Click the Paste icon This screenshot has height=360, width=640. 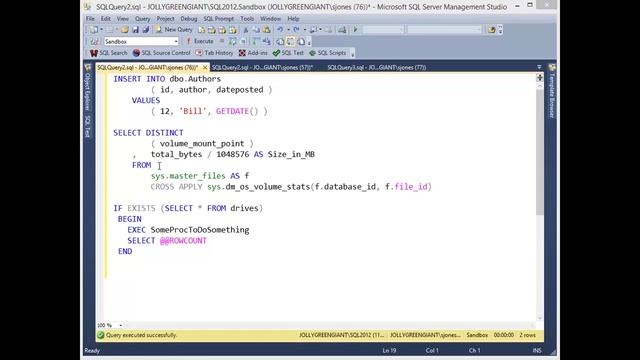(267, 30)
